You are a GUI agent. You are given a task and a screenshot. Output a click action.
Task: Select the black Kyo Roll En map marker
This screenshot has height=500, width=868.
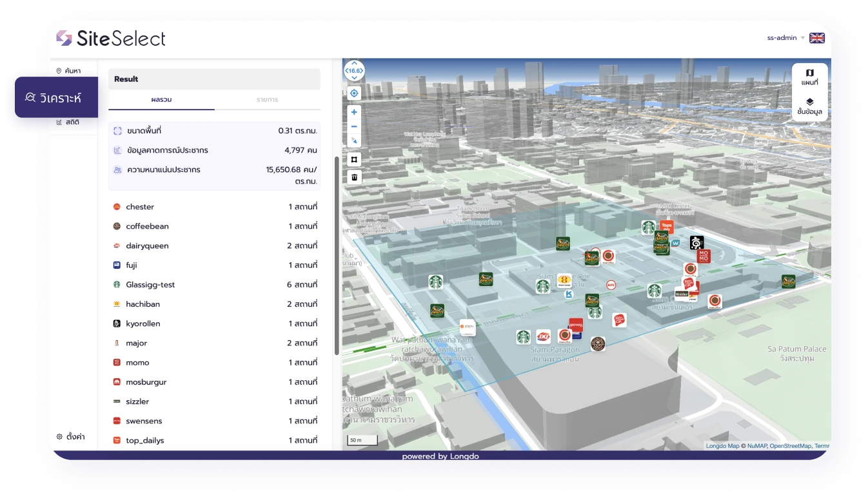click(696, 243)
